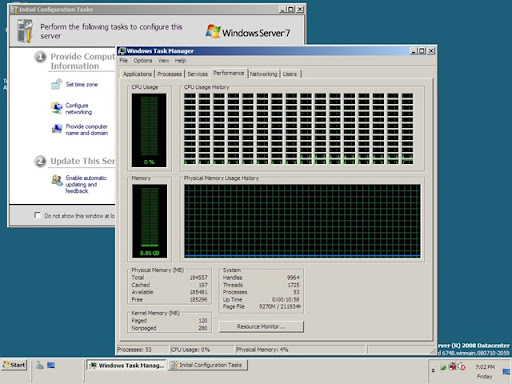Image resolution: width=512 pixels, height=384 pixels.
Task: Click the Physical Memory Usage History graph
Action: pos(302,221)
